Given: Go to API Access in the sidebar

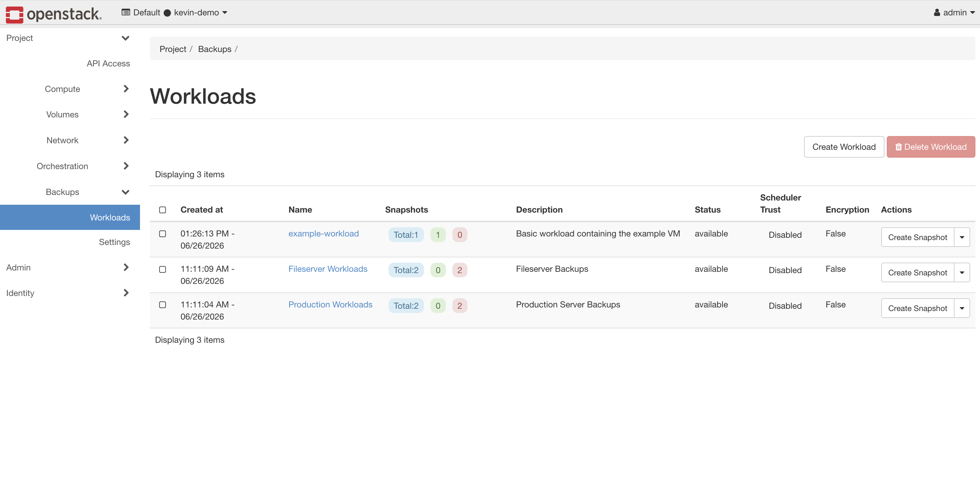Looking at the screenshot, I should (108, 63).
